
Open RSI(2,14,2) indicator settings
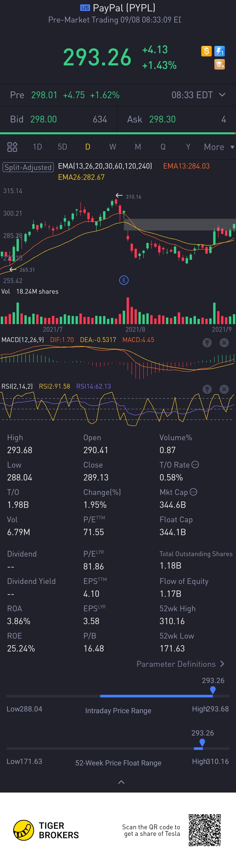[17, 386]
